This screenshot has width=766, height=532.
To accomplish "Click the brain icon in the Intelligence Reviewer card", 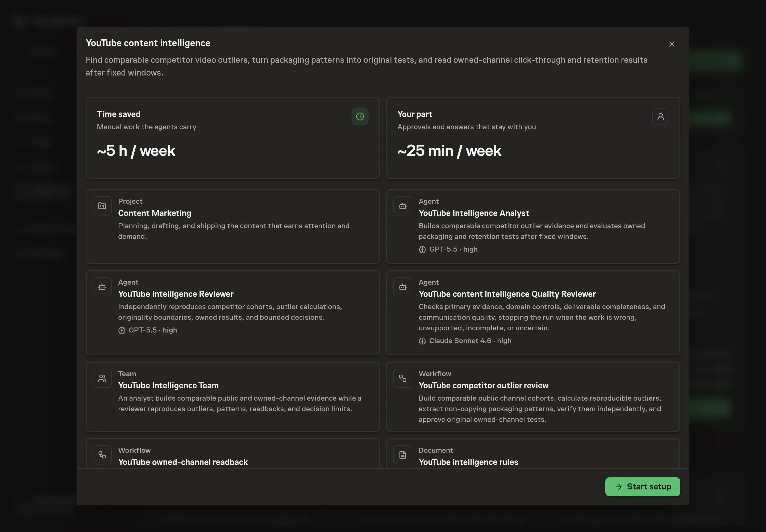I will coord(122,330).
